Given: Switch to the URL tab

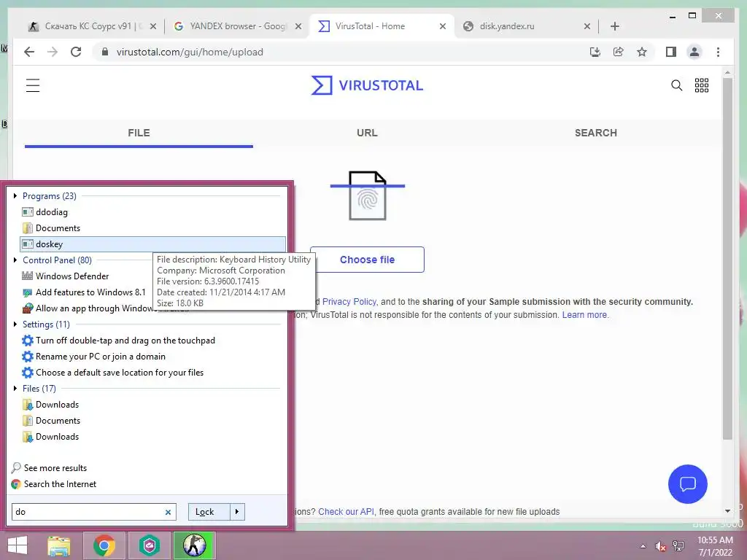Looking at the screenshot, I should [367, 133].
